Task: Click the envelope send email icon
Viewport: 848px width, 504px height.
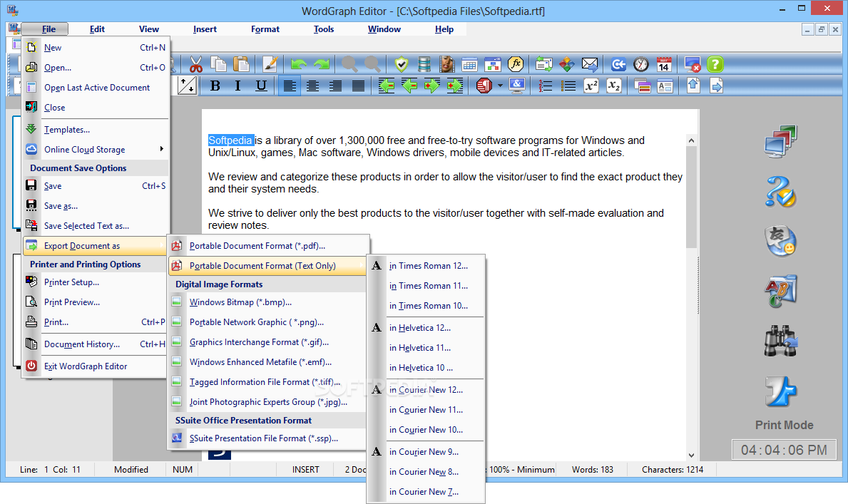Action: 590,64
